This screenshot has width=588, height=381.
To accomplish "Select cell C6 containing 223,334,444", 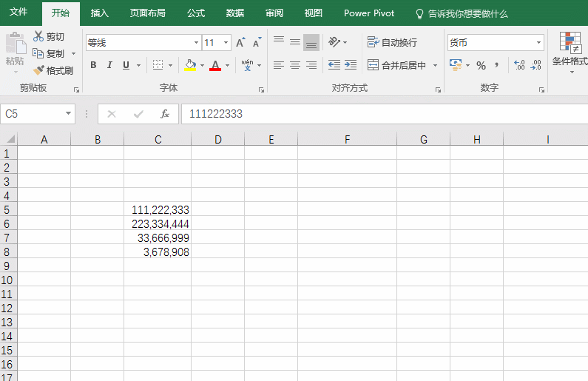I will (158, 224).
